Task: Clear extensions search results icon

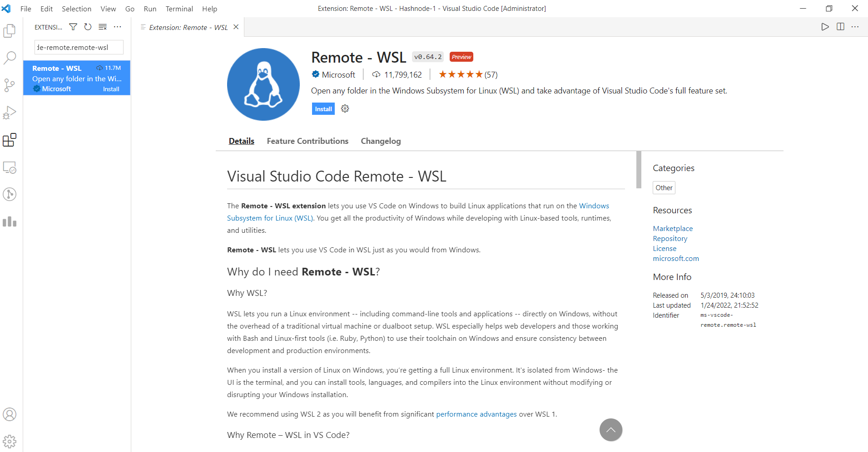Action: coord(103,27)
